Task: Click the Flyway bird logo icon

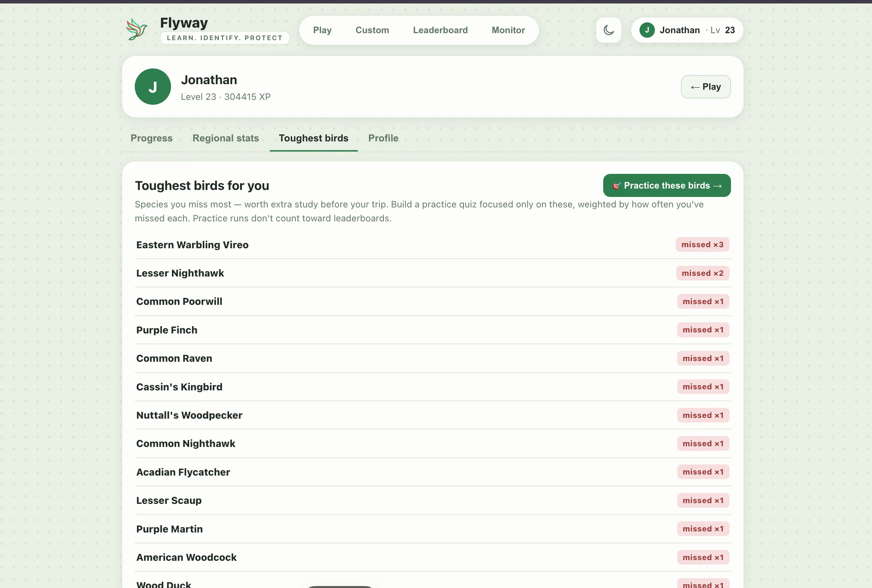Action: pyautogui.click(x=137, y=30)
